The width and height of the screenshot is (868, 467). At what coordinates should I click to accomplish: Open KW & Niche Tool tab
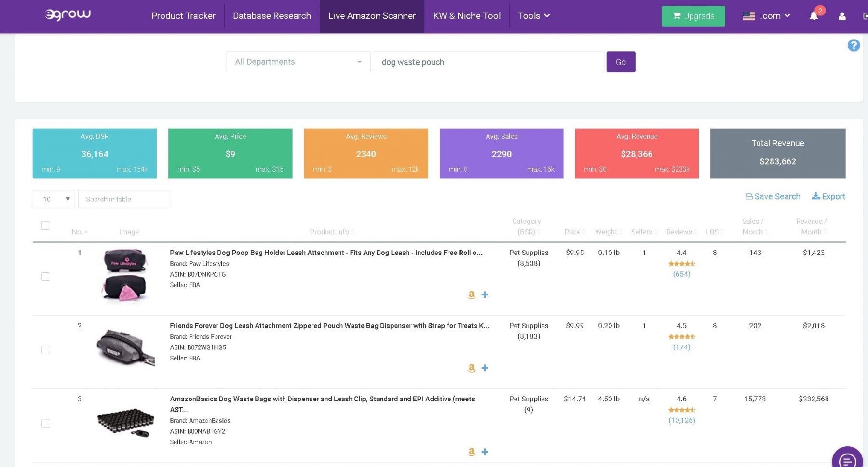coord(467,16)
